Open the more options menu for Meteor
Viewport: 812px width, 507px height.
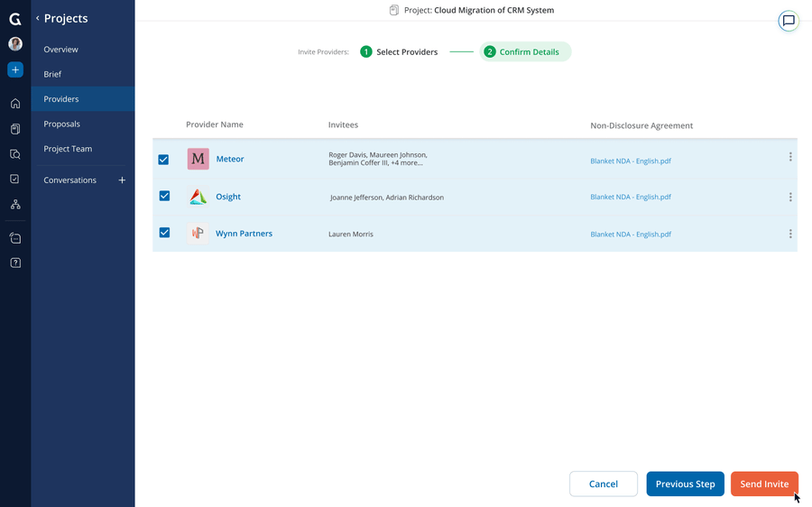tap(790, 157)
